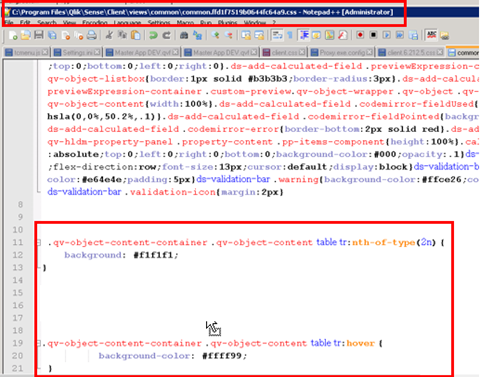Click the Open file folder icon
This screenshot has height=377, width=480.
26,35
